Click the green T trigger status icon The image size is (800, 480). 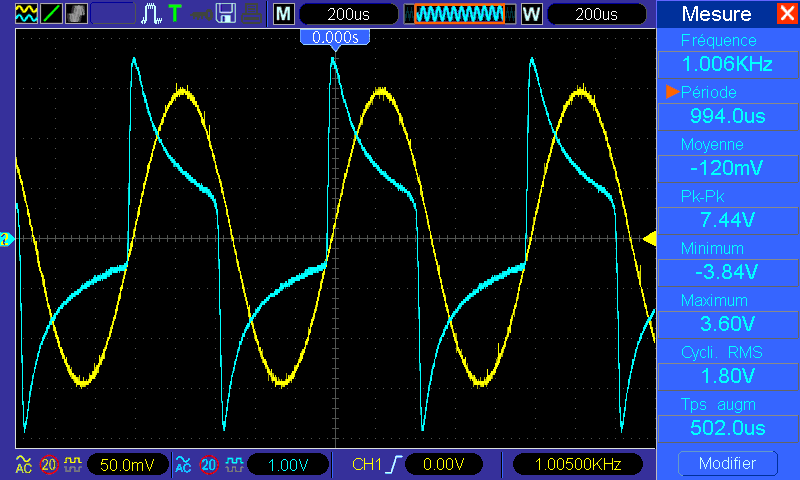(175, 14)
